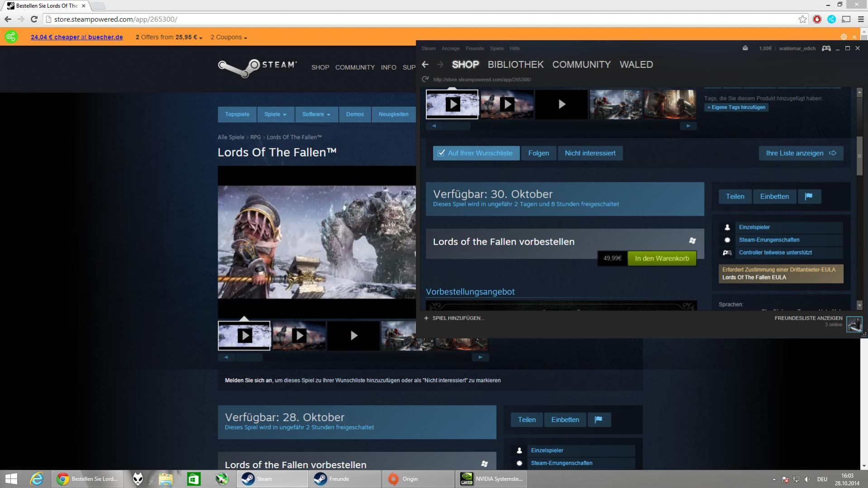
Task: Open the Steam client inbox notification icon
Action: tap(745, 48)
